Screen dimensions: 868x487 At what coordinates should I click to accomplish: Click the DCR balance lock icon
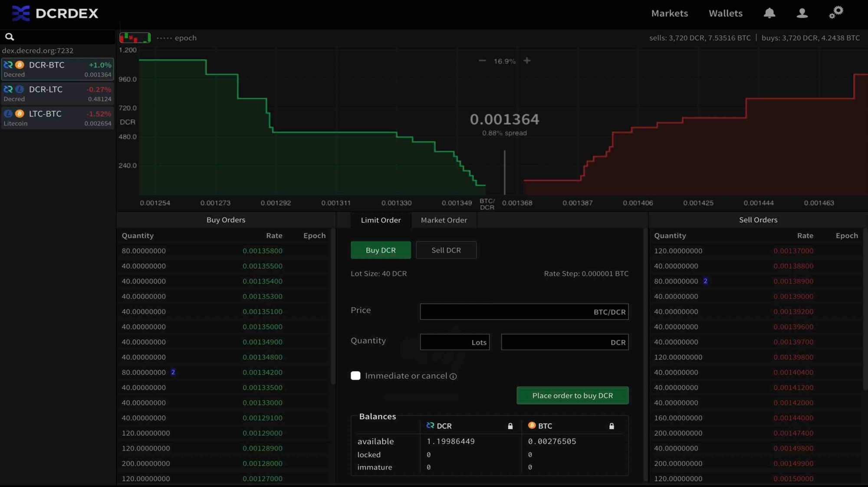[x=510, y=426]
